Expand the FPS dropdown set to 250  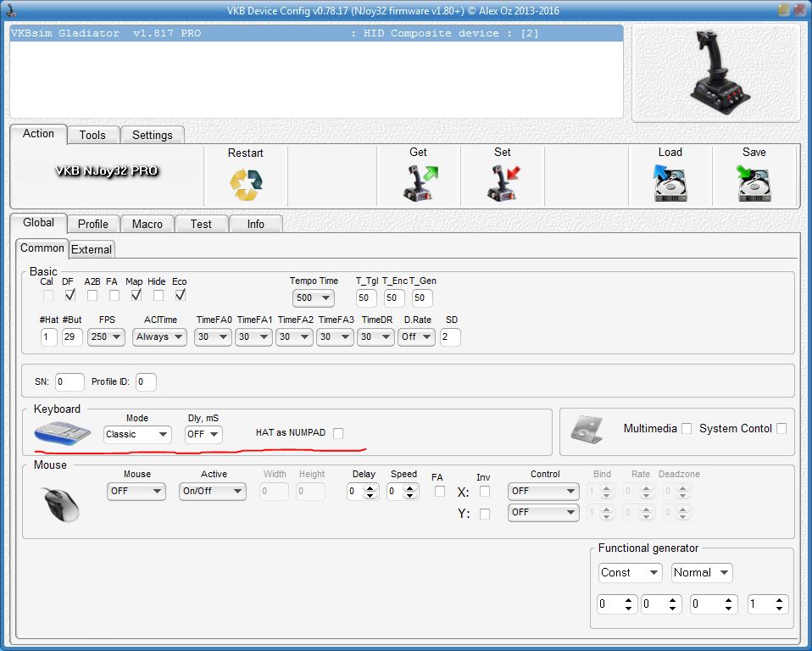106,337
